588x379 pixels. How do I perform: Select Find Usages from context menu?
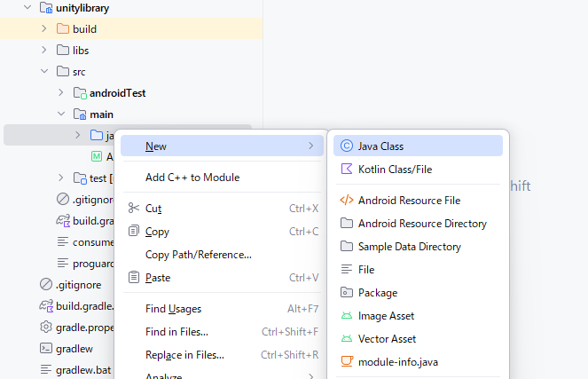173,309
